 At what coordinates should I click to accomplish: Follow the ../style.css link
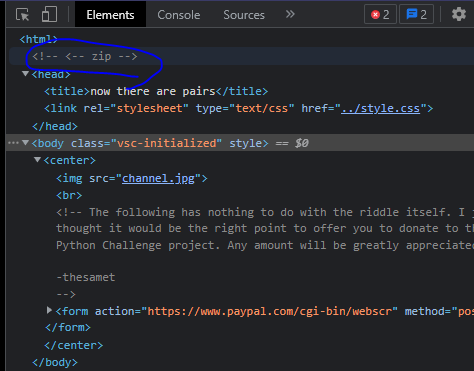click(380, 108)
